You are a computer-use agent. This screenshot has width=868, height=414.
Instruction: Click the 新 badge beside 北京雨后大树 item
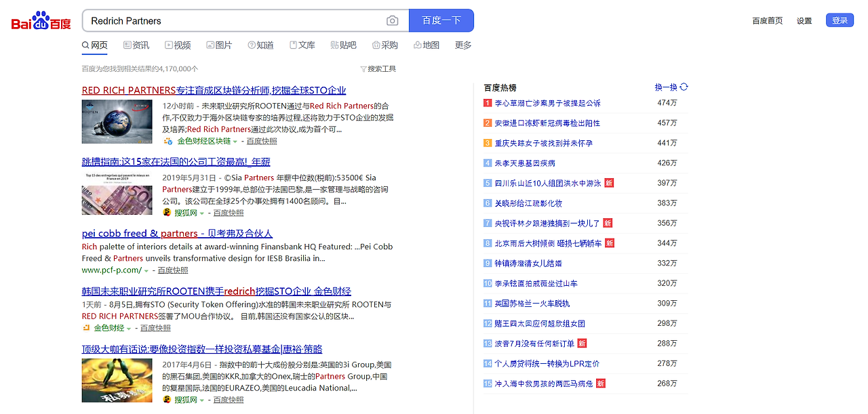pyautogui.click(x=610, y=243)
